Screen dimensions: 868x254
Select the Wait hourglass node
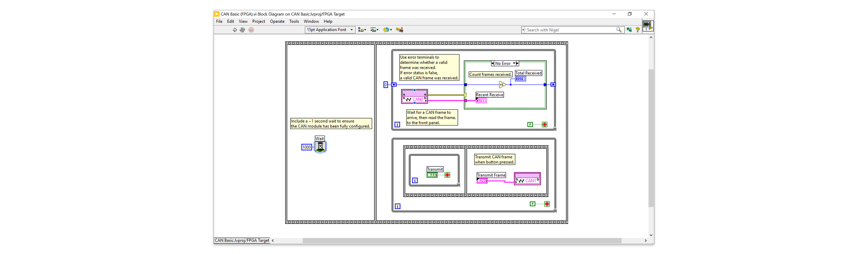[x=320, y=147]
